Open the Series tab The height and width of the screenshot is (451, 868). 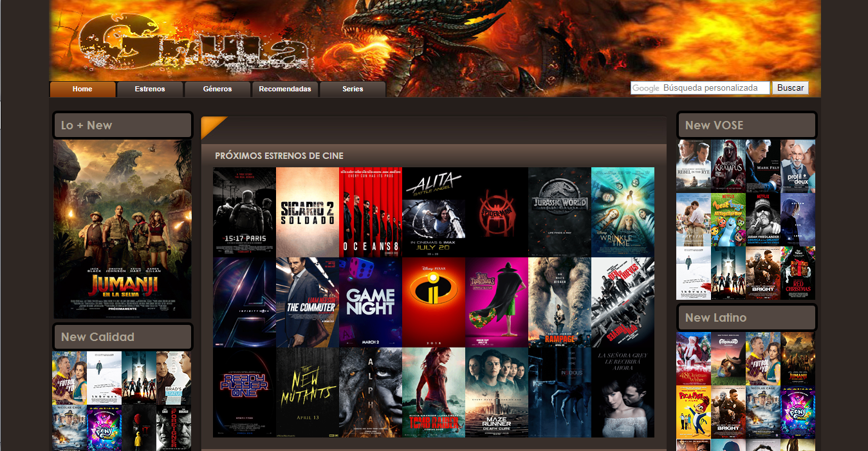(x=353, y=89)
